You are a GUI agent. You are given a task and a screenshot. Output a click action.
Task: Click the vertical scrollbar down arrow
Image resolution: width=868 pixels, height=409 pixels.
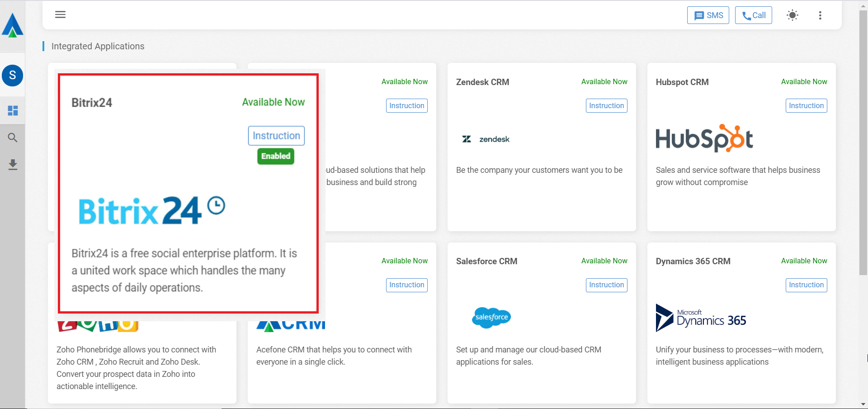click(x=863, y=404)
